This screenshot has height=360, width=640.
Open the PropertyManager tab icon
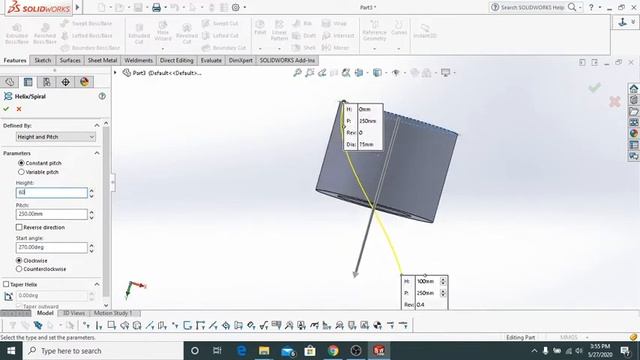tap(28, 82)
